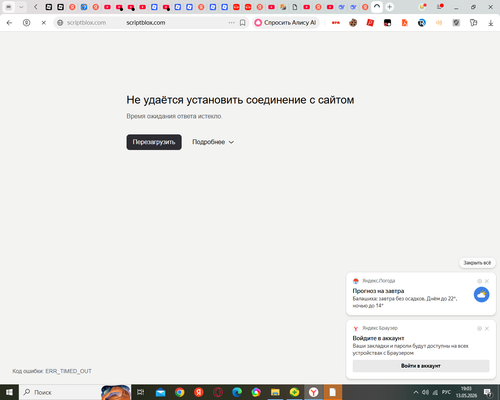This screenshot has width=500, height=400.
Task: Open the taskbar clock and calendar
Action: 466,392
